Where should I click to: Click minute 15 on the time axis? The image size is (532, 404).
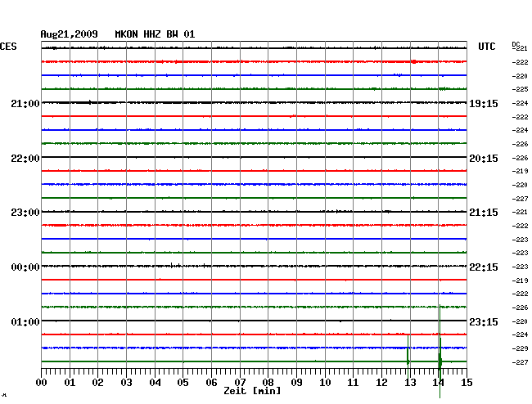tap(467, 383)
